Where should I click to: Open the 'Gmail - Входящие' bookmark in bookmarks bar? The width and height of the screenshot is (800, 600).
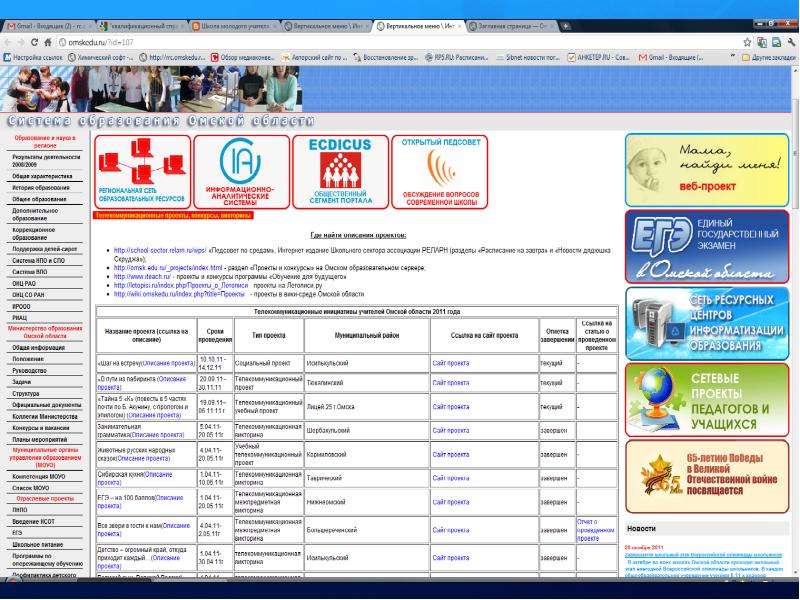(x=671, y=58)
